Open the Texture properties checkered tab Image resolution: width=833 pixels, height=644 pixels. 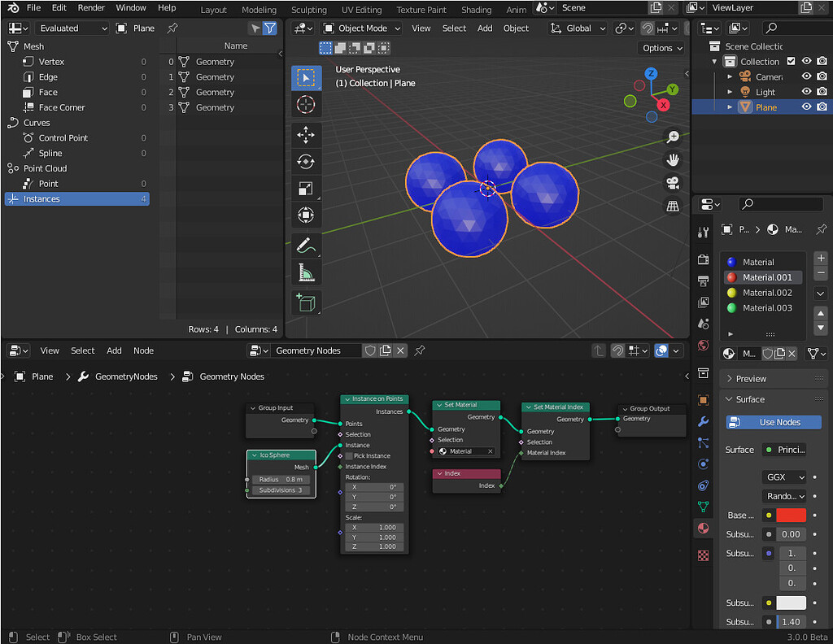pos(703,555)
